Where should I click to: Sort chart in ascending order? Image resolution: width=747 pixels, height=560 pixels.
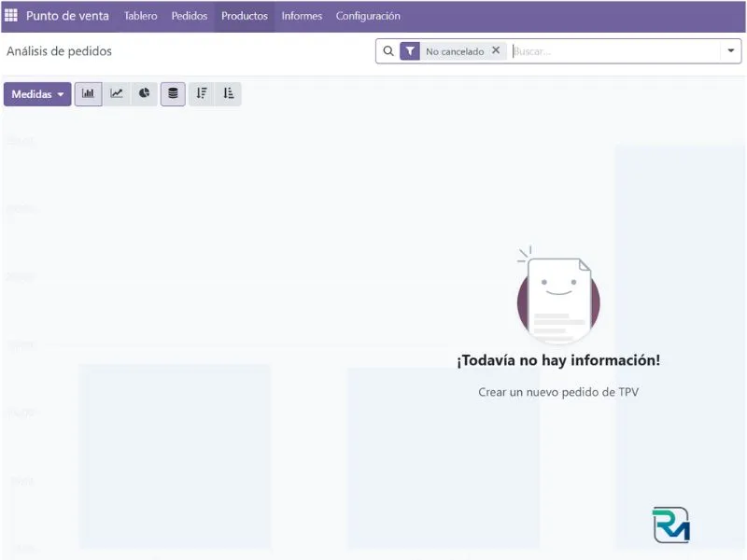pos(229,93)
